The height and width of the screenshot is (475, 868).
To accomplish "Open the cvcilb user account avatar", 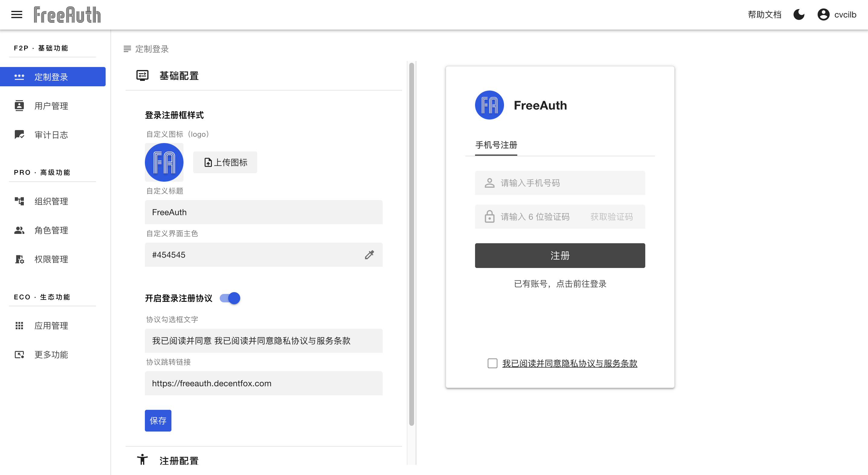I will point(823,14).
